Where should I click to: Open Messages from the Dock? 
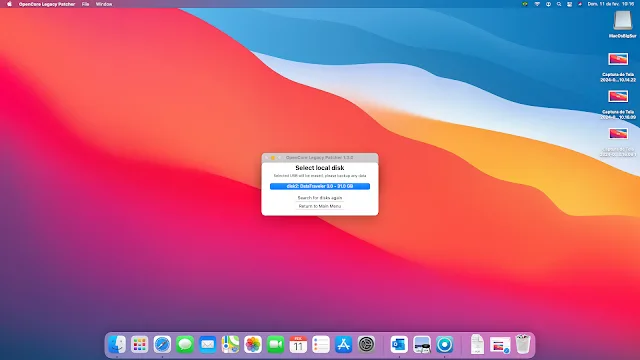[x=185, y=344]
